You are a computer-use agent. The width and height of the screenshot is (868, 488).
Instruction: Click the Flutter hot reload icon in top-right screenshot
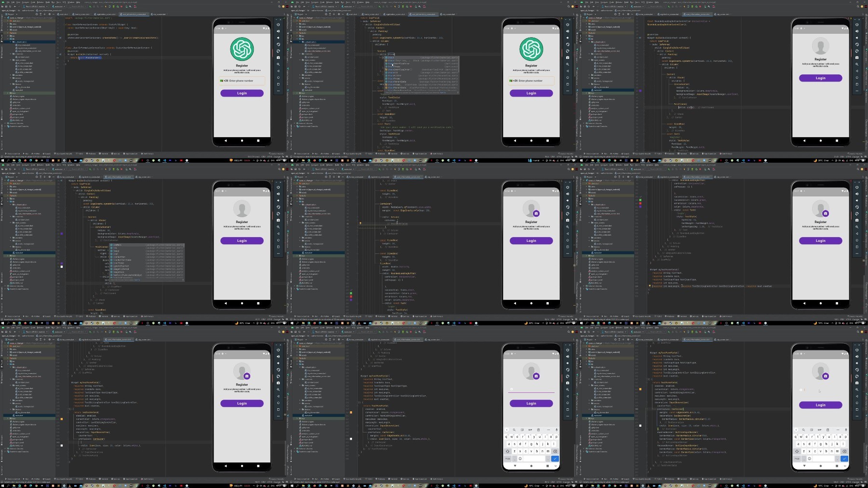click(x=684, y=7)
